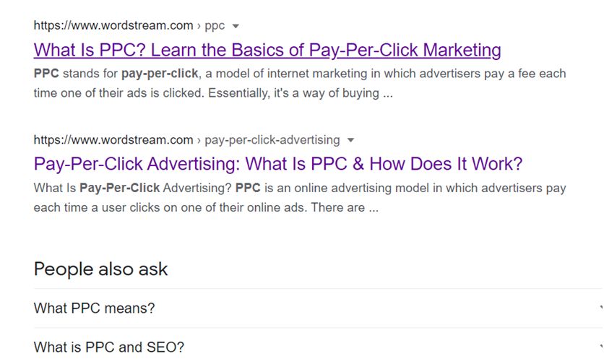Click bold 'Pay-Per-Click' before 'Advertising?' in snippet

coord(119,188)
